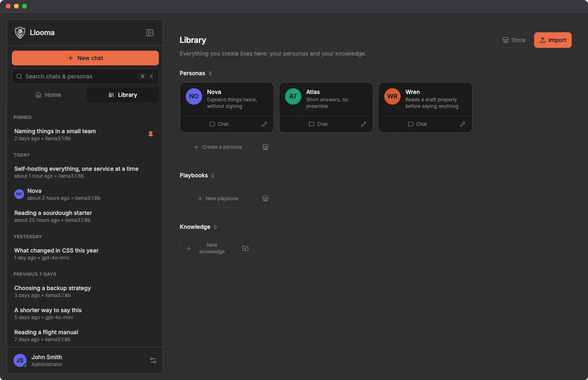Image resolution: width=588 pixels, height=380 pixels.
Task: Edit the Atlas persona with pencil icon
Action: 363,124
